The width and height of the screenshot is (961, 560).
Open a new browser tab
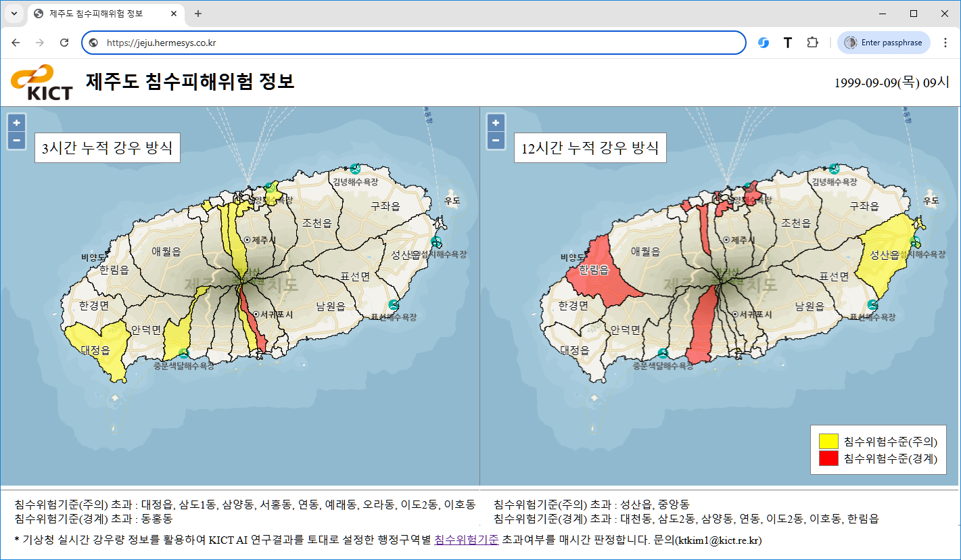(x=198, y=14)
